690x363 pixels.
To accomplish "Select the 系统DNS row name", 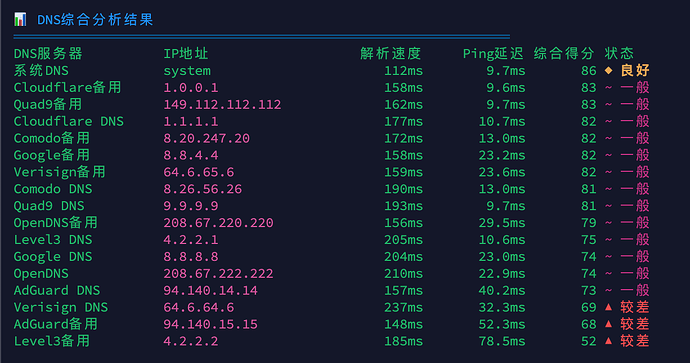I will (41, 70).
